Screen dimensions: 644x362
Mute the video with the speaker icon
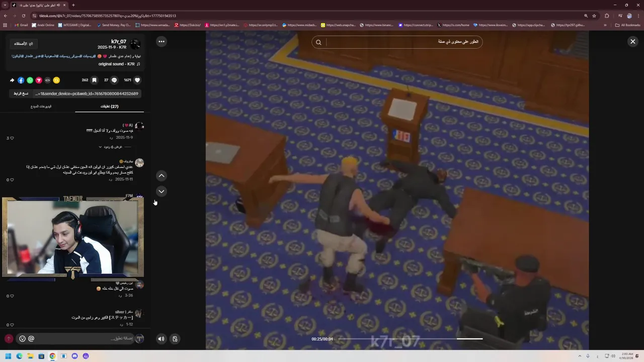[161, 339]
